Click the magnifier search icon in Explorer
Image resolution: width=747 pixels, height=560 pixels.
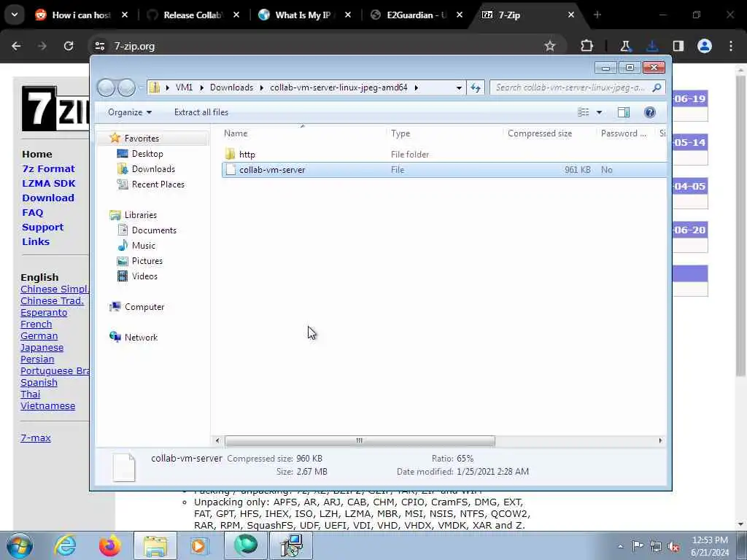[657, 87]
